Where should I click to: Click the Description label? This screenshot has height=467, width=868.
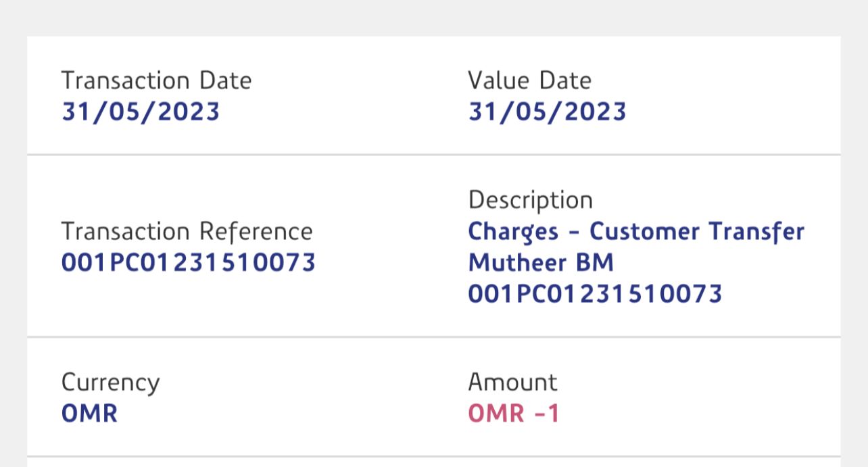pos(530,200)
